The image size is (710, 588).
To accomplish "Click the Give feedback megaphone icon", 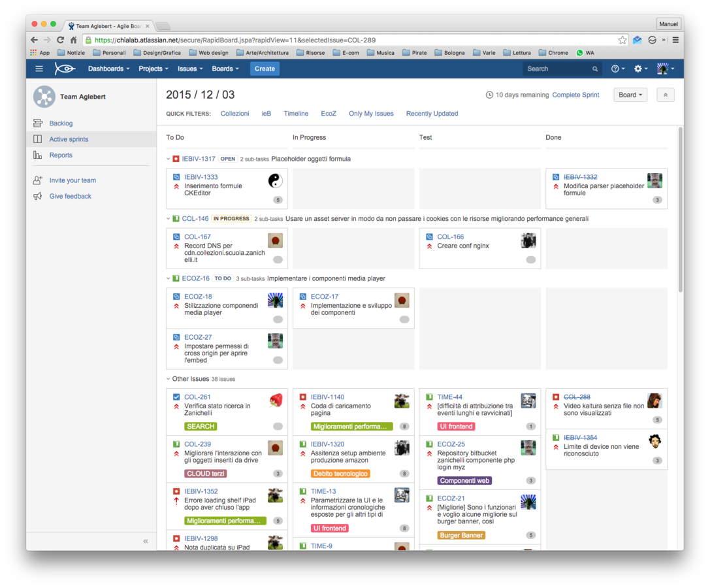I will pyautogui.click(x=38, y=196).
